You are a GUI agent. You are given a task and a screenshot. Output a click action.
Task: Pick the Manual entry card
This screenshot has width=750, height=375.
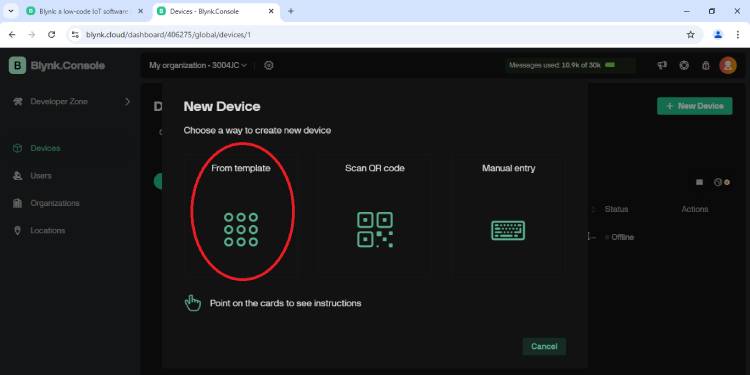508,214
